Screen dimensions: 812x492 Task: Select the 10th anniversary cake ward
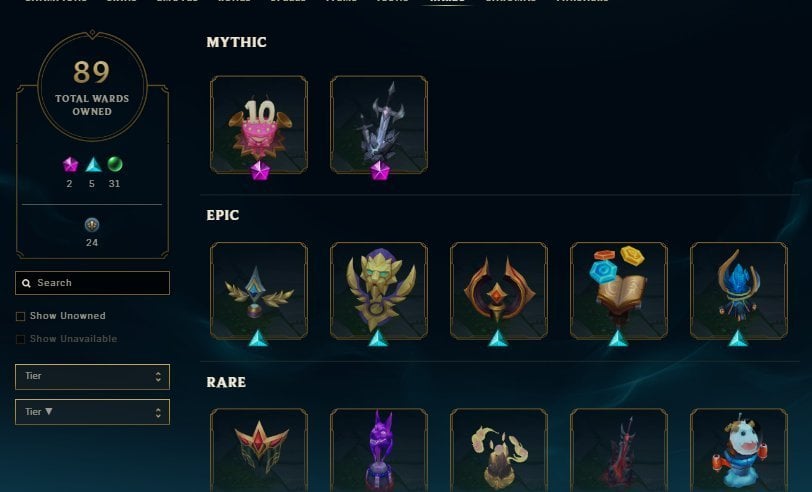click(x=259, y=124)
